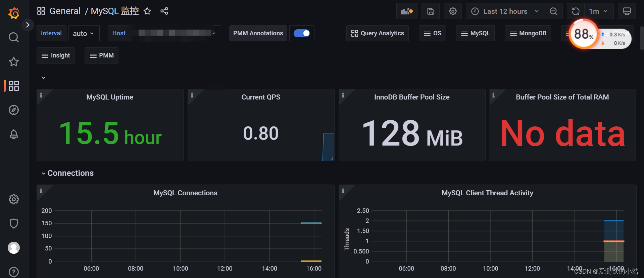
Task: Open the PMM dashboards menu
Action: 101,55
